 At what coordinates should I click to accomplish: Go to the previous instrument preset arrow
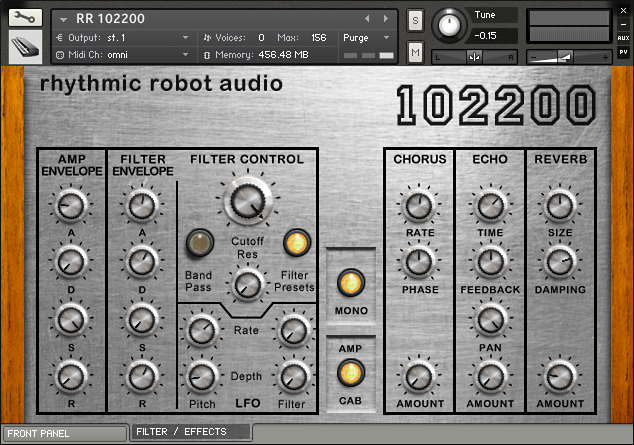[x=367, y=19]
